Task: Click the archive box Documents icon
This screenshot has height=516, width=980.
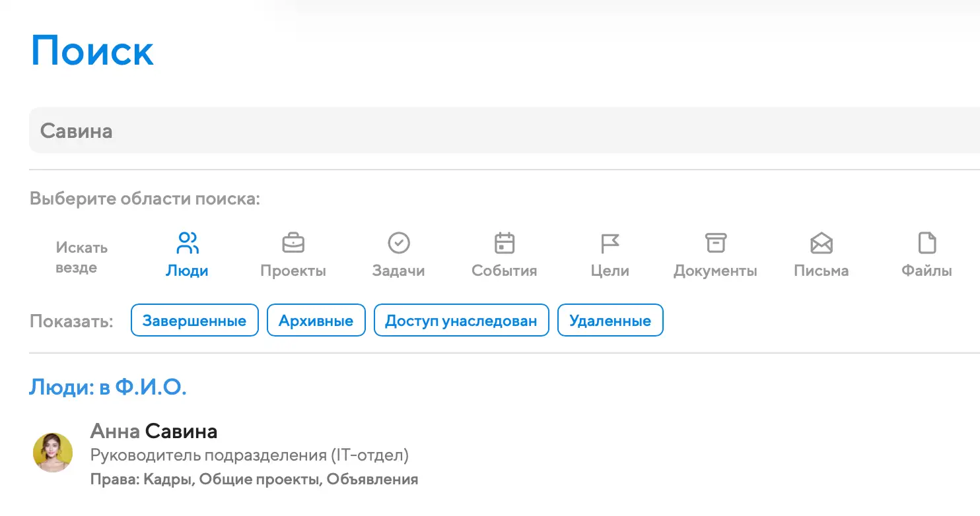Action: [715, 243]
